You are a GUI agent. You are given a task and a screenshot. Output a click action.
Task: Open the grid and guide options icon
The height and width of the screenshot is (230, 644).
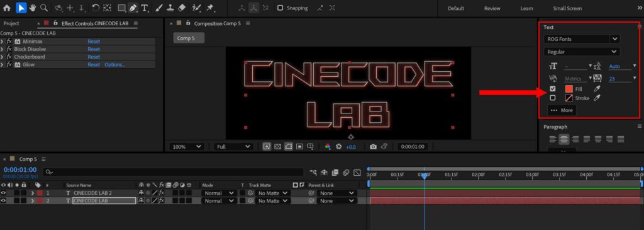pyautogui.click(x=311, y=146)
